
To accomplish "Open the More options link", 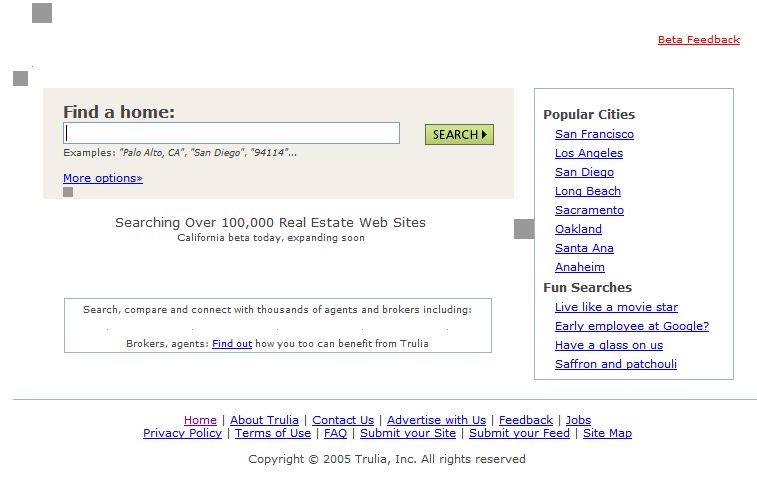I will [x=103, y=178].
